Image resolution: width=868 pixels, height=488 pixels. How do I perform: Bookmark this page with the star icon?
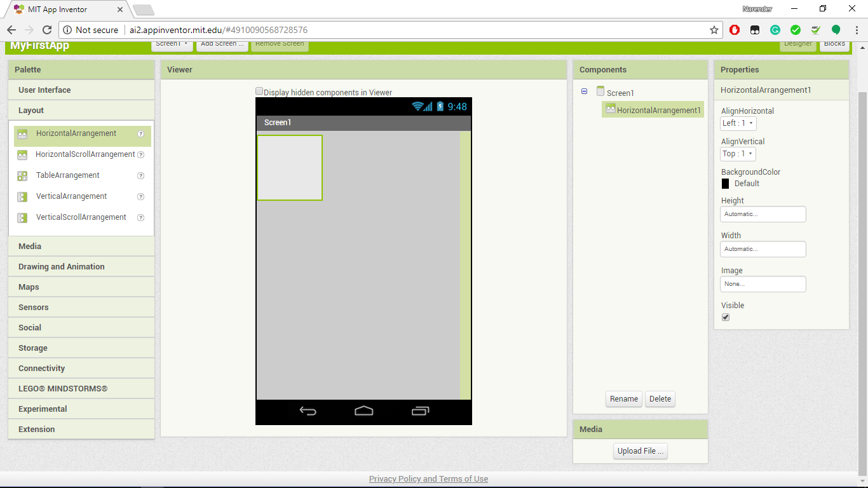point(714,30)
